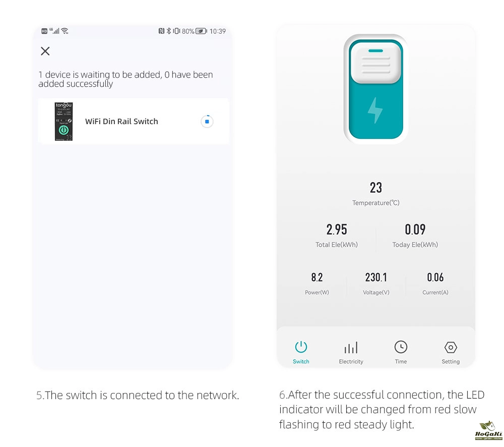Select the WiFi Din Rail Switch device
The height and width of the screenshot is (447, 504).
tap(133, 121)
